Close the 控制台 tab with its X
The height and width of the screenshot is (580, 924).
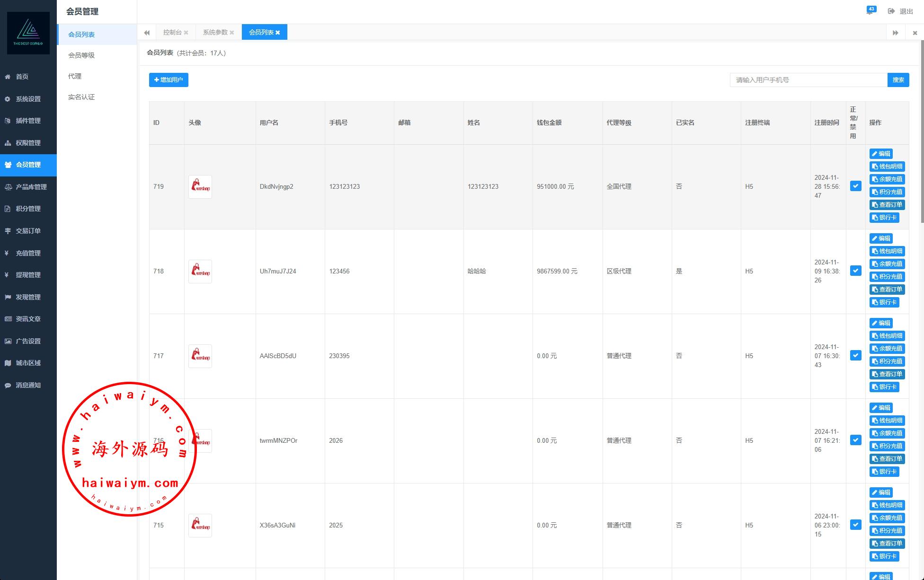186,33
